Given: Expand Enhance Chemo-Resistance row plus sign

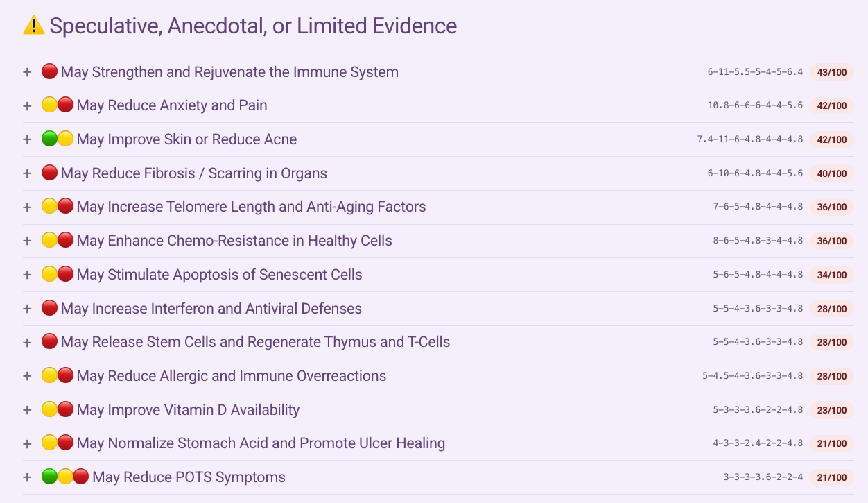Looking at the screenshot, I should [x=27, y=241].
